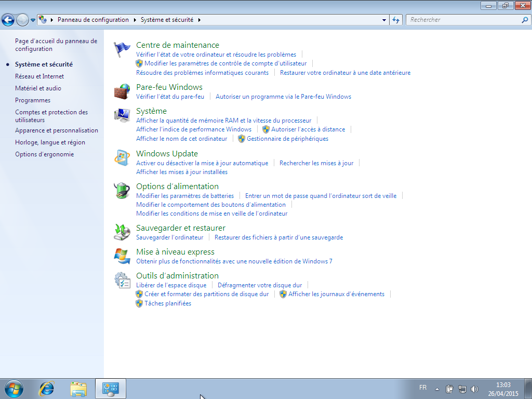Image resolution: width=532 pixels, height=399 pixels.
Task: Click Modifier les paramètres de batteries
Action: coord(185,196)
